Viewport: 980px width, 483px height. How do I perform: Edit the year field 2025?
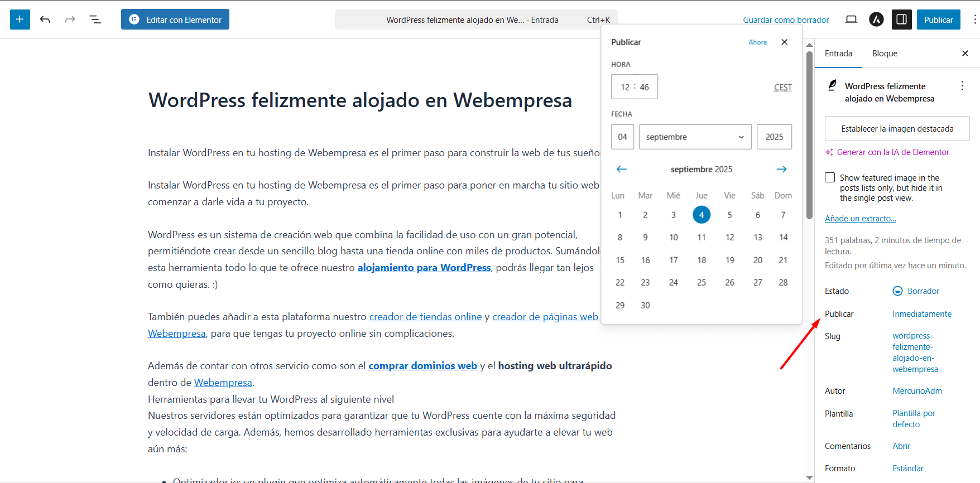coord(774,137)
